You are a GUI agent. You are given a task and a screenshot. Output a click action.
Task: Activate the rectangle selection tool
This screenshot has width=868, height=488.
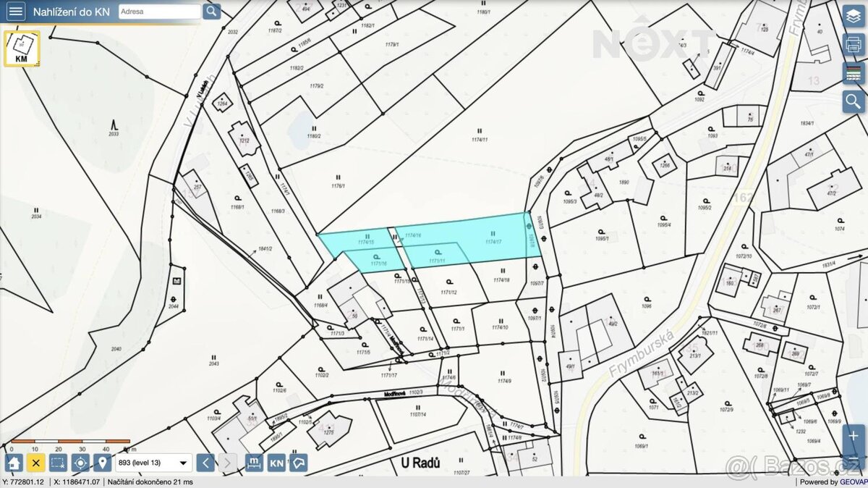(59, 463)
